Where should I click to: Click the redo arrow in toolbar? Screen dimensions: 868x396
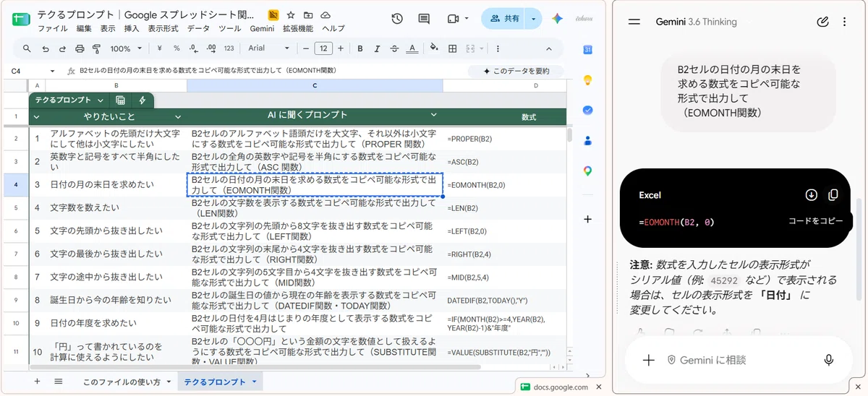tap(62, 48)
